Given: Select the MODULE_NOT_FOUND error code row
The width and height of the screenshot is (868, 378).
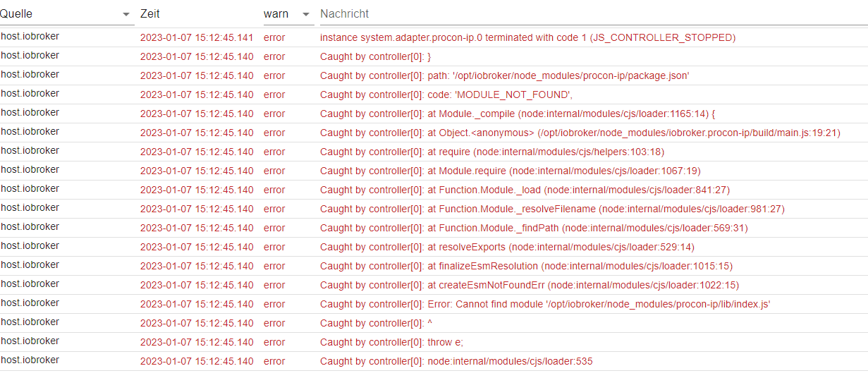Looking at the screenshot, I should click(x=434, y=94).
